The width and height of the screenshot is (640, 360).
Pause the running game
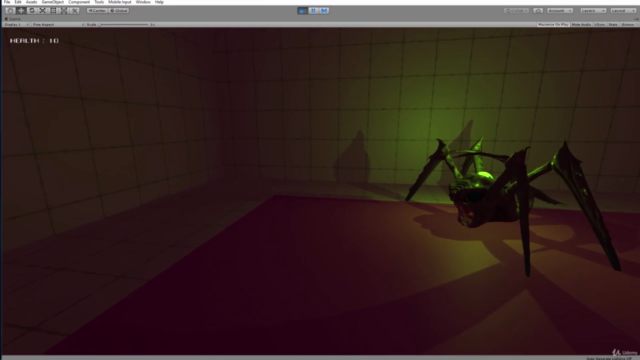(313, 11)
